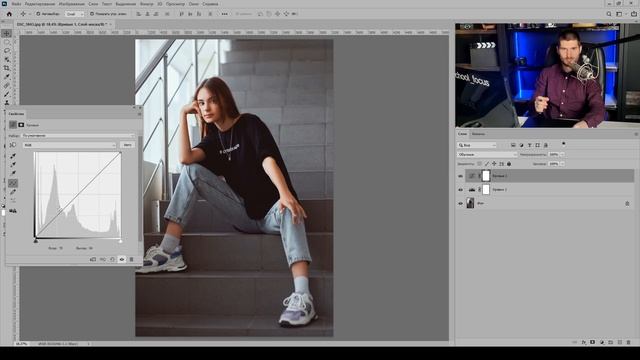Toggle show transform controls checkbox
640x360 pixels.
[x=92, y=14]
